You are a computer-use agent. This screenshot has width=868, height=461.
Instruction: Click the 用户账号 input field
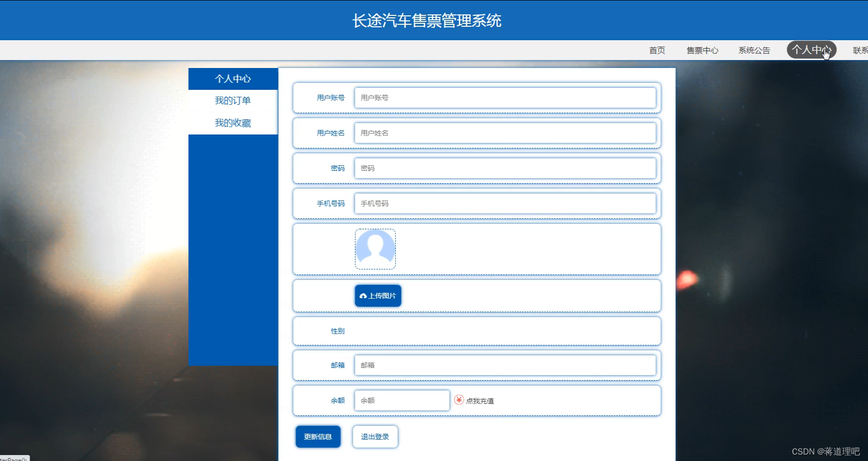tap(506, 98)
